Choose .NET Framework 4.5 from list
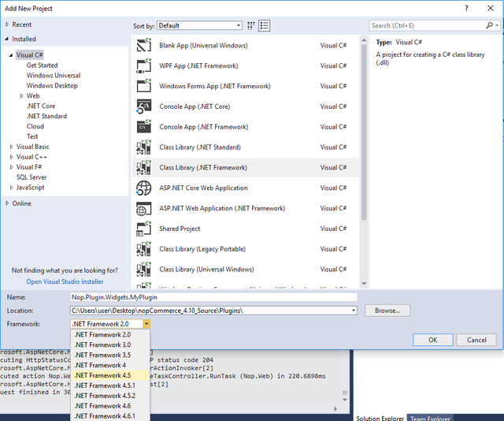This screenshot has width=504, height=421. (x=110, y=375)
